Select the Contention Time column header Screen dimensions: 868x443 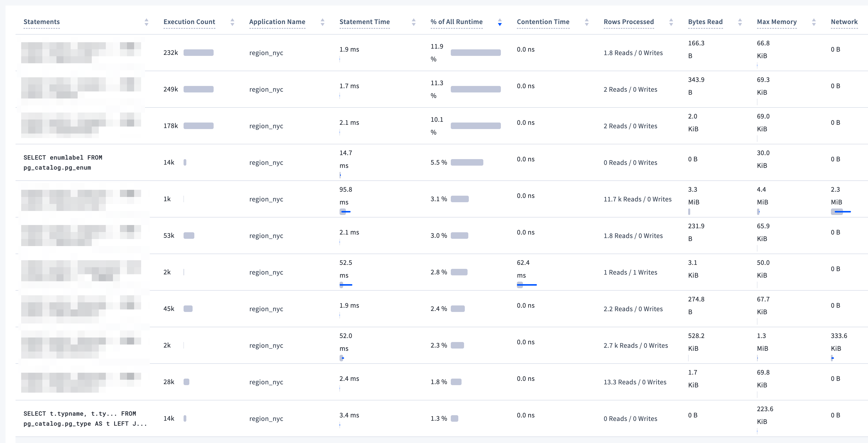pos(543,22)
